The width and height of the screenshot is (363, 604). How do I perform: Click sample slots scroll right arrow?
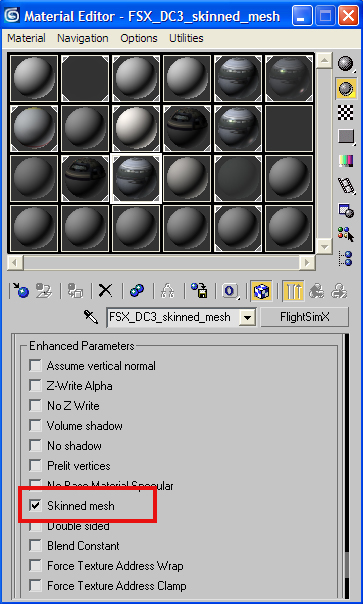pos(307,263)
